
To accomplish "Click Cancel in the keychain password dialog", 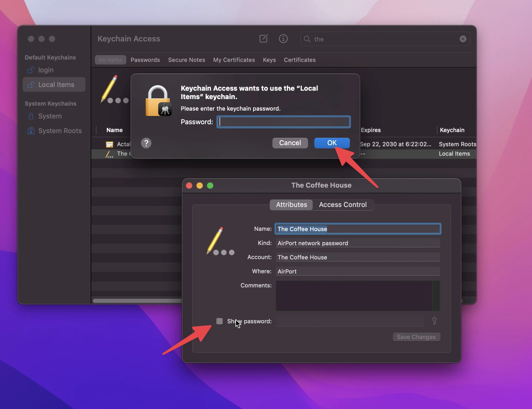I will click(x=290, y=143).
